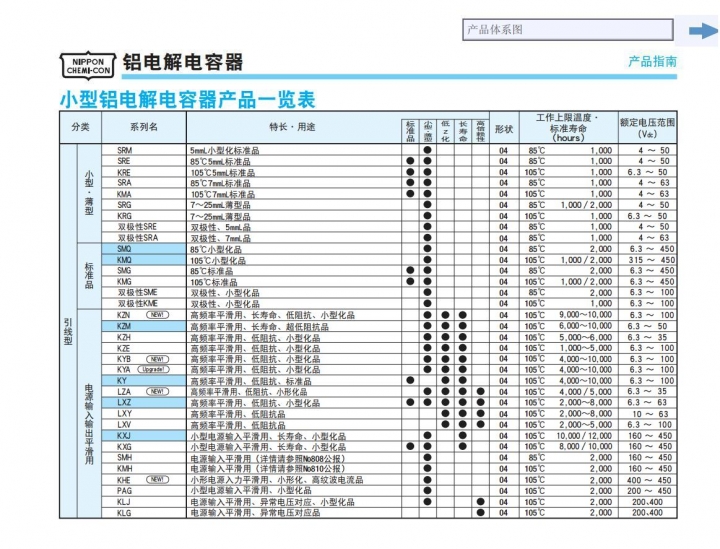This screenshot has height=549, width=720.
Task: Click the 形状 column header
Action: pyautogui.click(x=504, y=129)
